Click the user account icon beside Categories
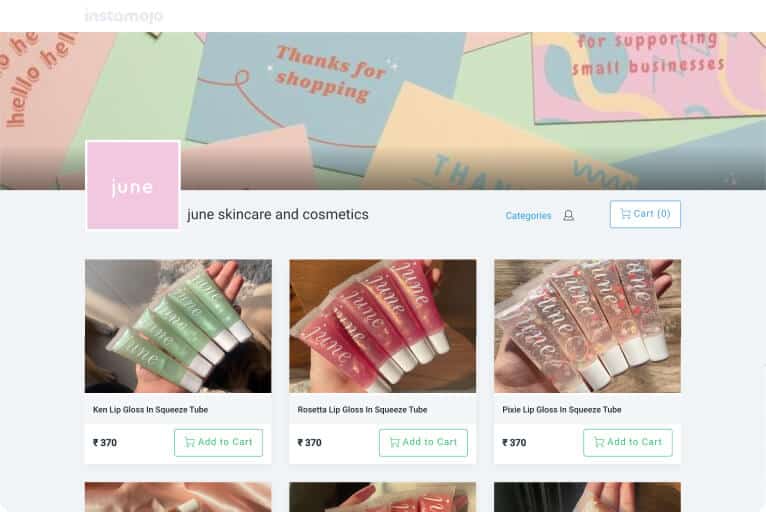 pyautogui.click(x=568, y=215)
